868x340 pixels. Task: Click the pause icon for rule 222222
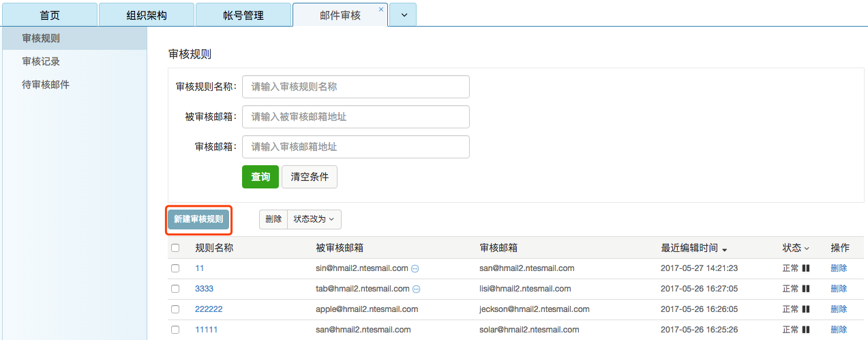coord(805,309)
